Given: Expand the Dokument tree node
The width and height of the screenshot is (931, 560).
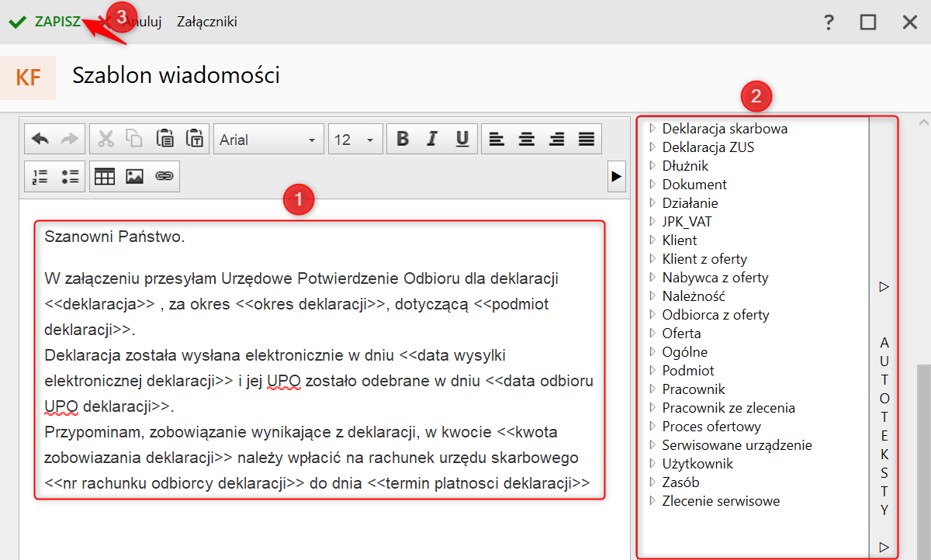Looking at the screenshot, I should (652, 184).
